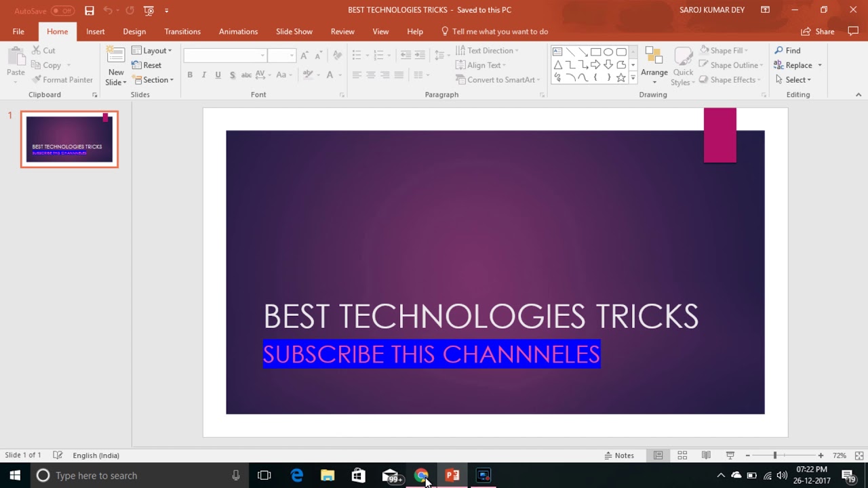Expand the Align Text dropdown

(x=481, y=65)
